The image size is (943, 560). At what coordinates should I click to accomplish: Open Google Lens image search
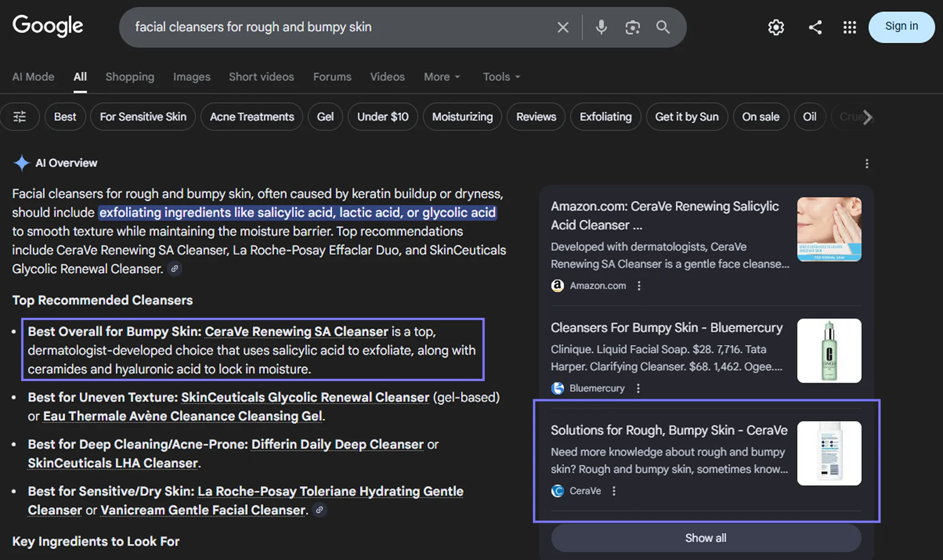point(632,27)
